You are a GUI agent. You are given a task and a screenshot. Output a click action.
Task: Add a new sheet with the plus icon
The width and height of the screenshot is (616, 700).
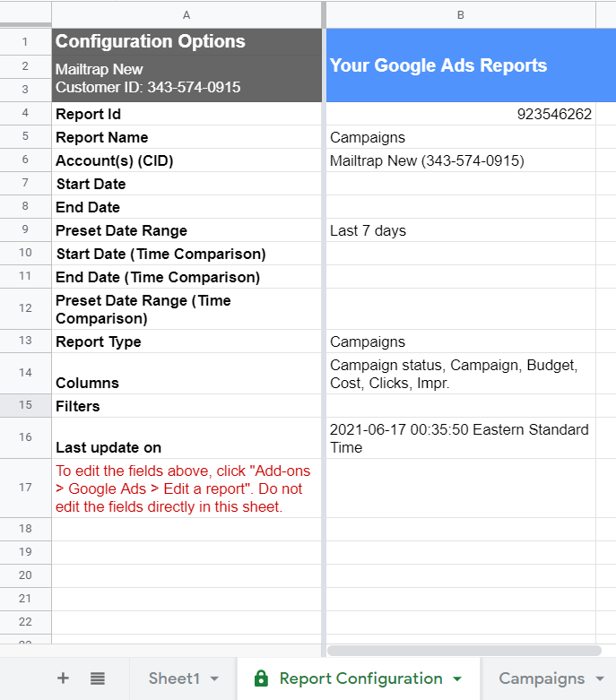point(63,678)
